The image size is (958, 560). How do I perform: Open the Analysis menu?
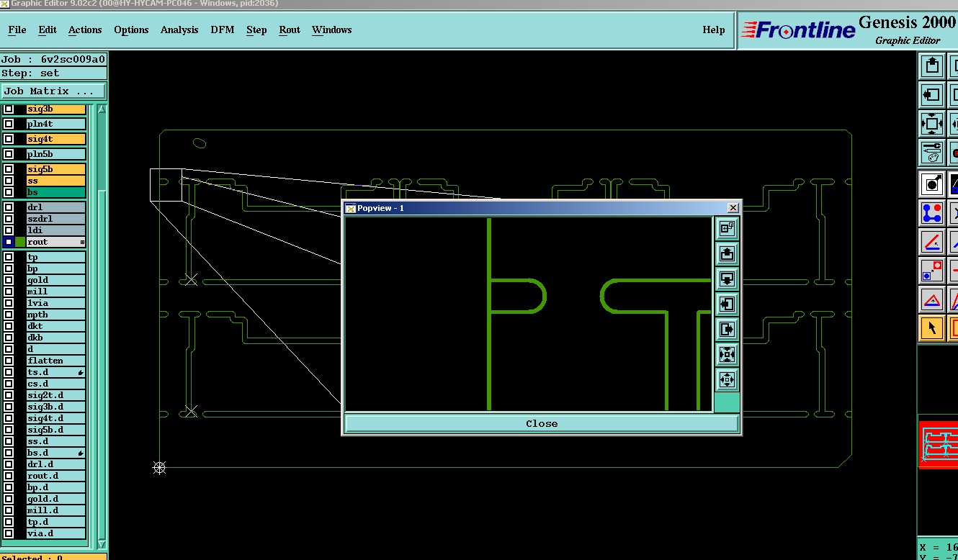179,30
